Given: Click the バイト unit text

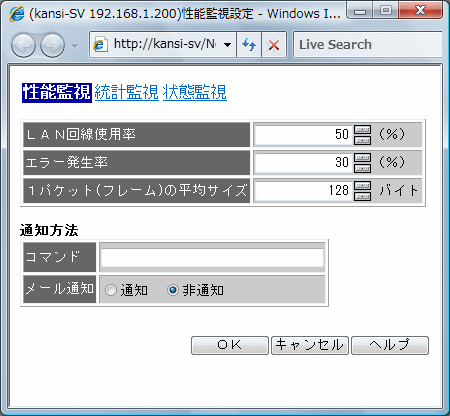Looking at the screenshot, I should (x=398, y=191).
